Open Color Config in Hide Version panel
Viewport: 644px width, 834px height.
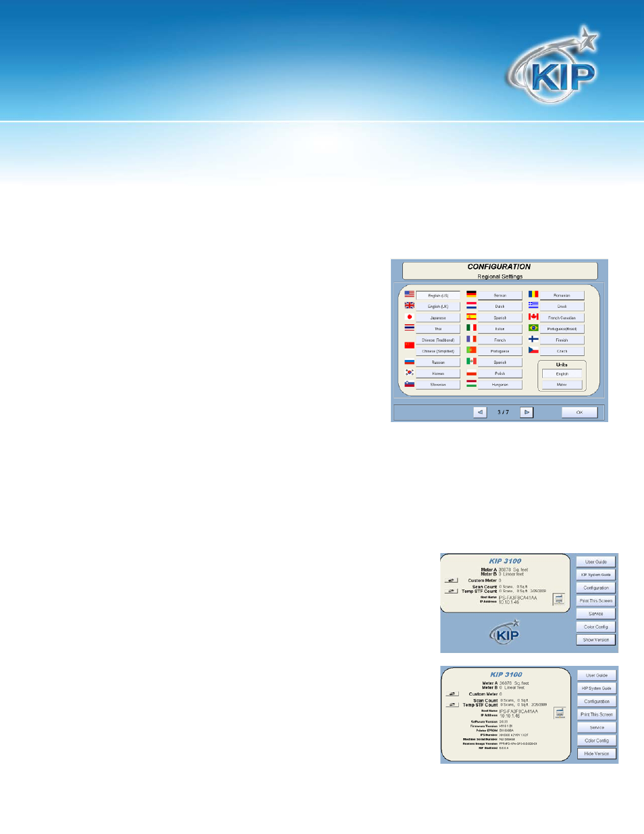click(597, 740)
